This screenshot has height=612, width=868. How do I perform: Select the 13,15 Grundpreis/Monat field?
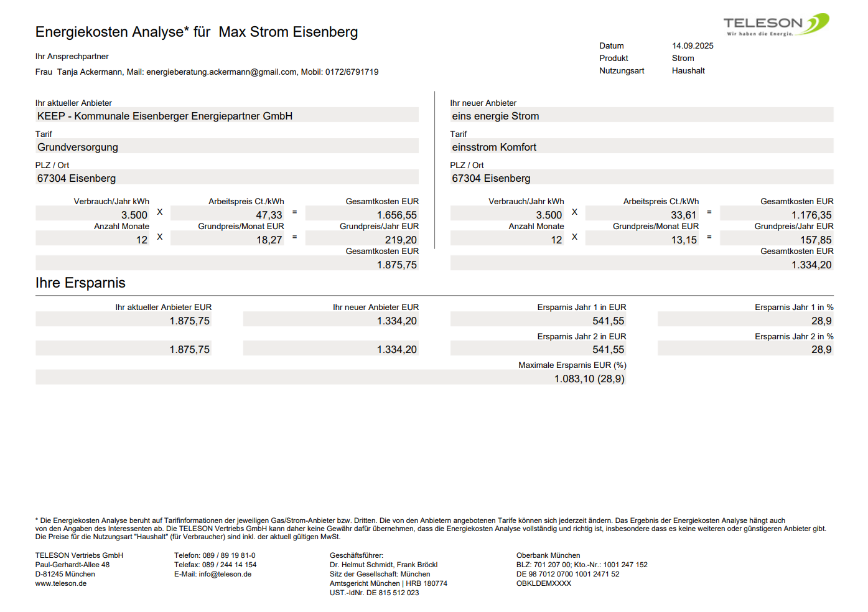683,240
